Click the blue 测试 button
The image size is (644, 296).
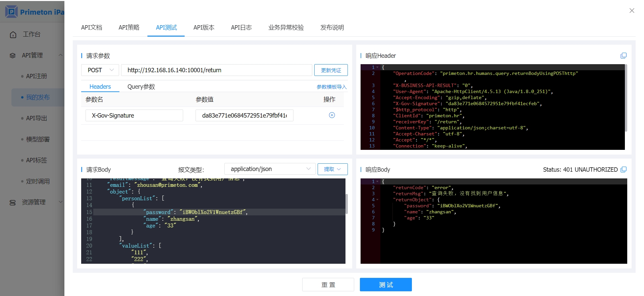386,285
